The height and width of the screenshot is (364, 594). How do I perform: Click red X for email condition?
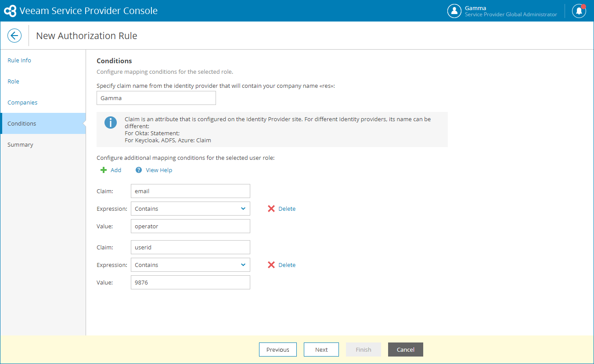[271, 209]
